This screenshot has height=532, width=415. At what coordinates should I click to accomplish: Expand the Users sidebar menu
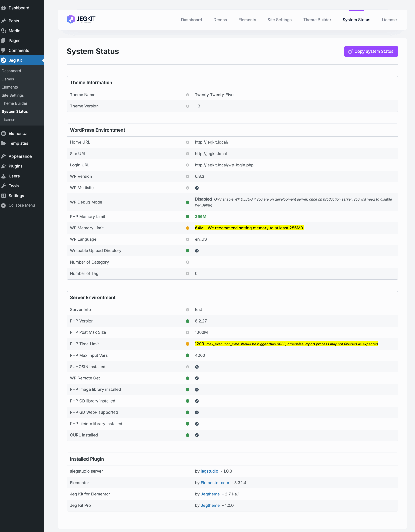14,176
